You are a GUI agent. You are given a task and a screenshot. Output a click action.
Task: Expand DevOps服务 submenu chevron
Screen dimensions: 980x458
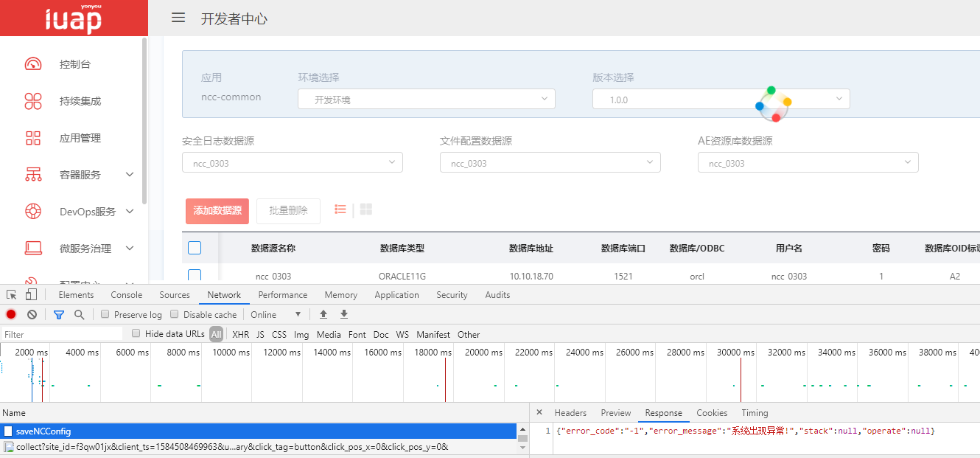tap(130, 212)
